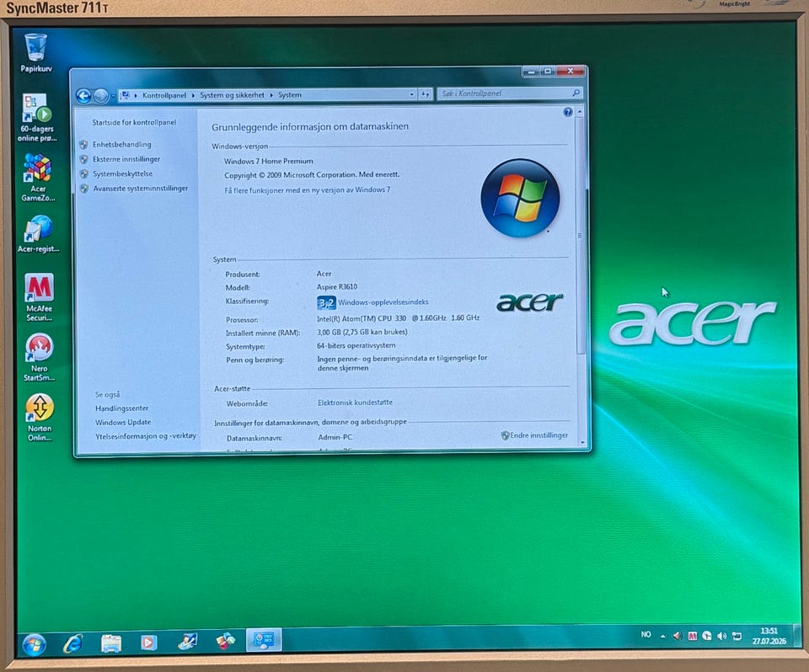Launch Internet Explorer from the taskbar
The height and width of the screenshot is (672, 809).
click(x=72, y=643)
